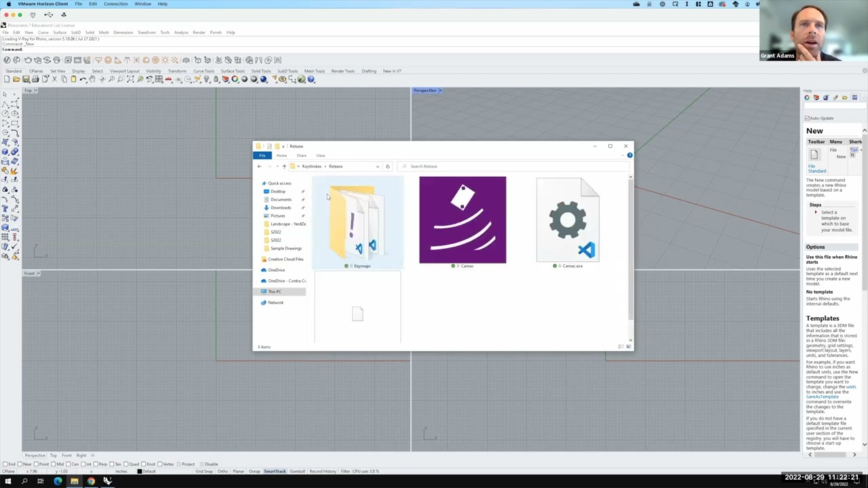Click the Cut scissors icon in Rhino toolbar
The image size is (868, 488).
54,79
